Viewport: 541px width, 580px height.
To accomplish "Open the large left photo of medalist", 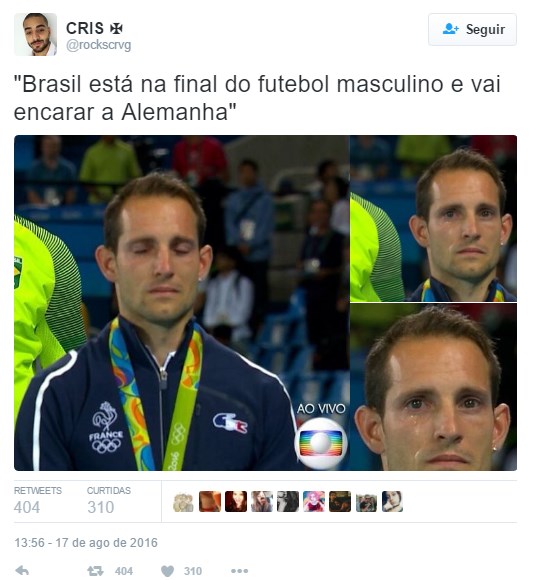I will point(182,303).
